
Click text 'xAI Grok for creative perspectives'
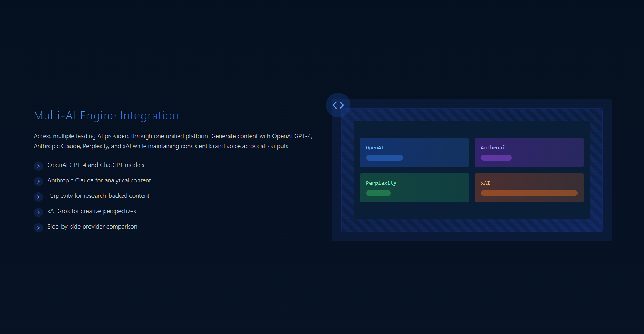click(x=91, y=211)
